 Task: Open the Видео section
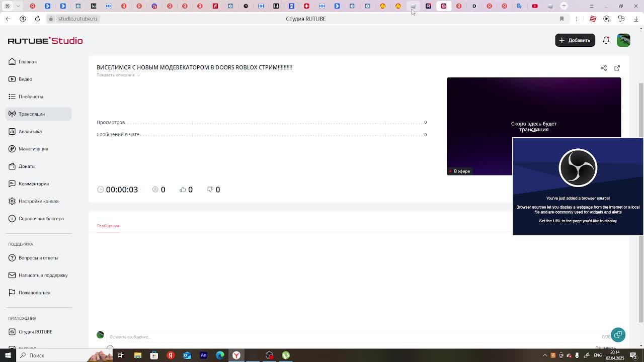click(x=25, y=79)
